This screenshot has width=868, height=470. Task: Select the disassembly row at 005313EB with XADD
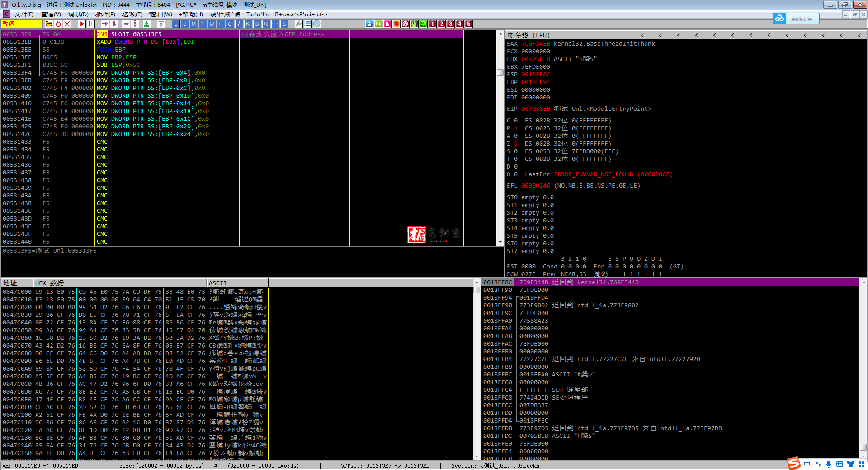232,42
